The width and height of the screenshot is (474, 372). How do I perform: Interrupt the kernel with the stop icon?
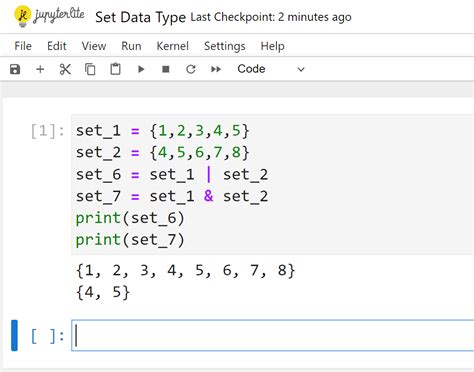tap(166, 69)
